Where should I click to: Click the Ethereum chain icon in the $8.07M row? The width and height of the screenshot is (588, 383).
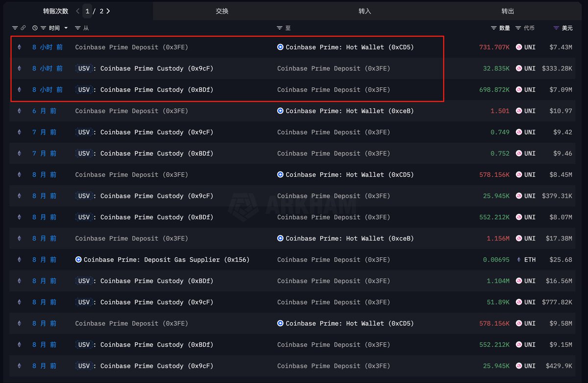(20, 217)
